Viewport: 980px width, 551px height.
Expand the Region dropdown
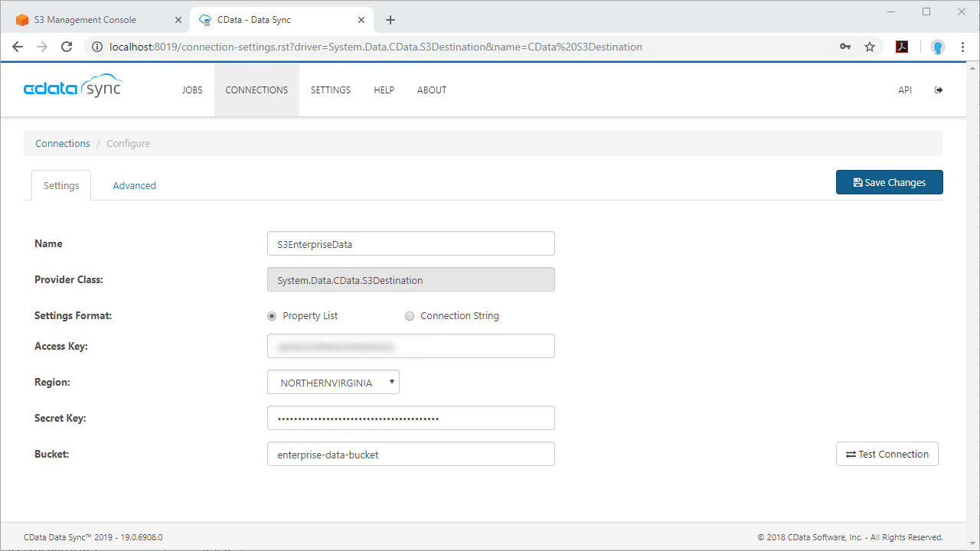pyautogui.click(x=333, y=383)
